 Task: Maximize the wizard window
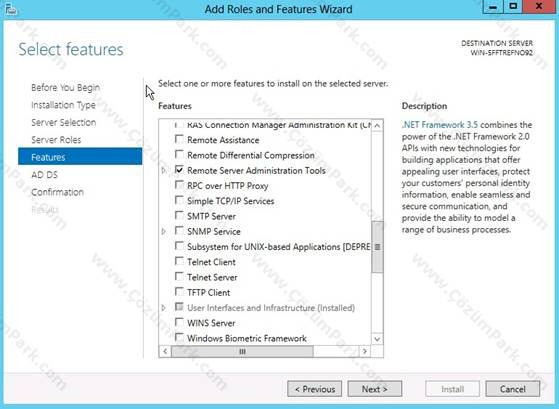coord(513,7)
